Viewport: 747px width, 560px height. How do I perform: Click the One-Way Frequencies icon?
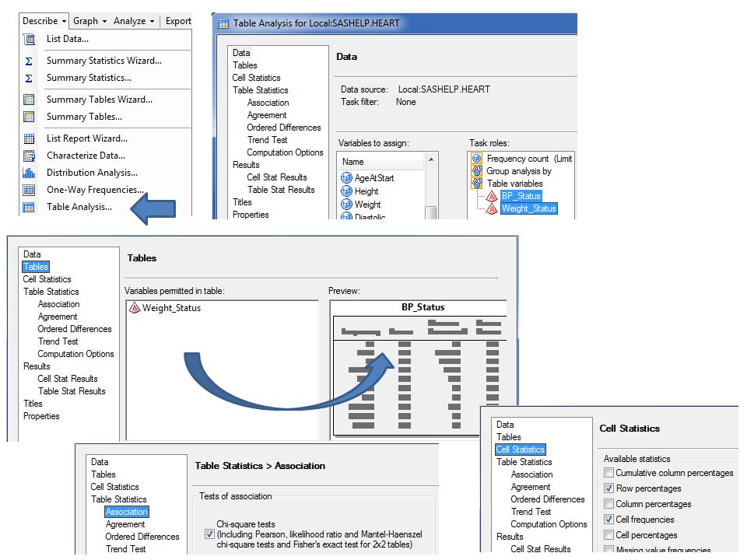pos(29,190)
